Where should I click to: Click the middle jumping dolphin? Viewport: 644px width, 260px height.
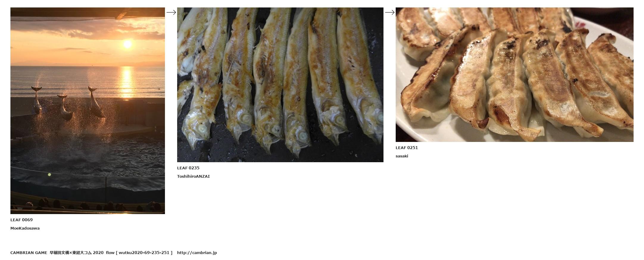(x=65, y=107)
